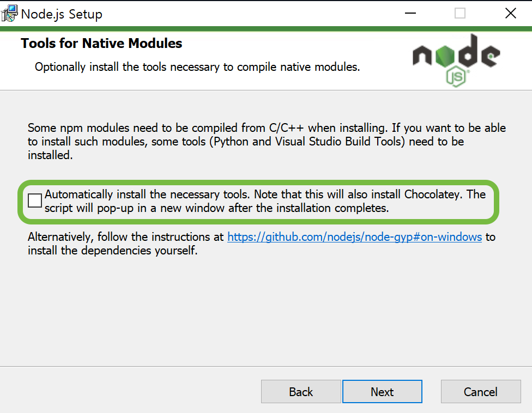Click the installer icon in the title bar
This screenshot has height=413, width=532.
pos(9,14)
